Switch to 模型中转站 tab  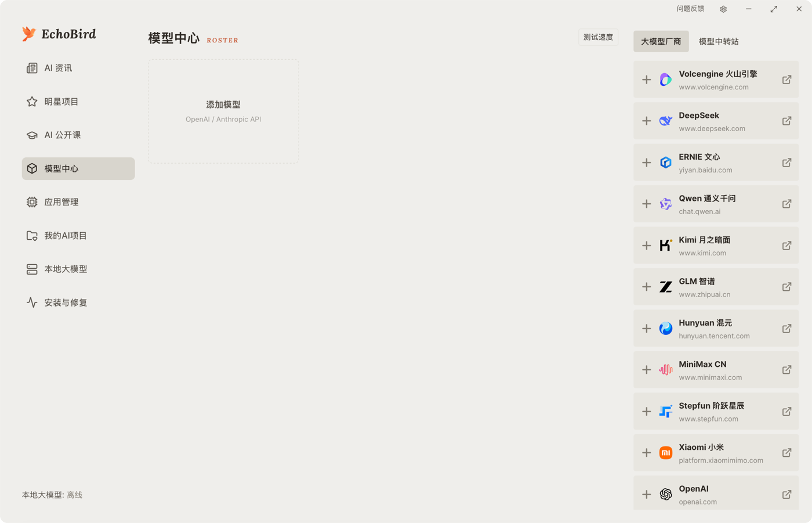click(x=719, y=41)
